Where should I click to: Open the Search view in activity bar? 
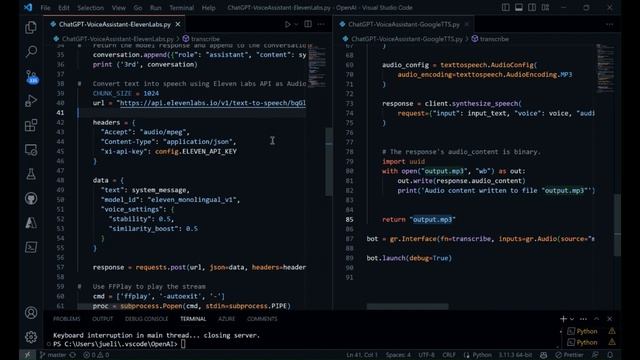[x=31, y=52]
